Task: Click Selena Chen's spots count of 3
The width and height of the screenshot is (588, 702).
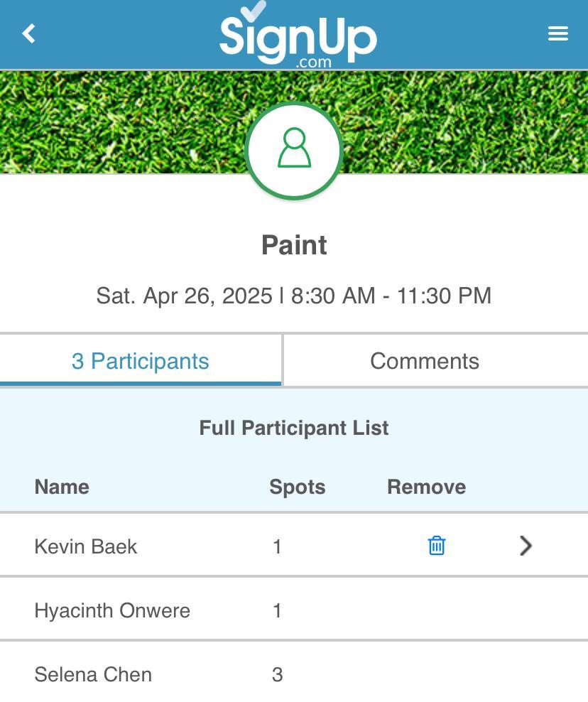Action: [x=278, y=674]
